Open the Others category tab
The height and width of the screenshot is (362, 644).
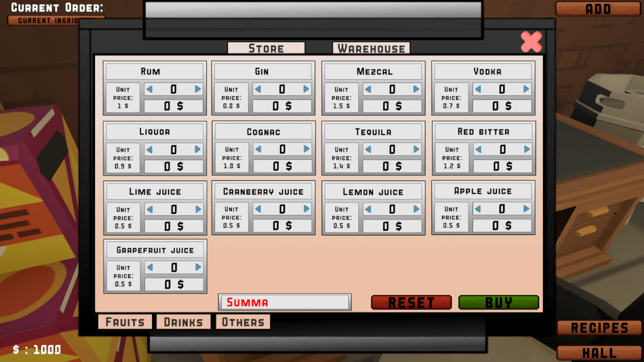243,321
